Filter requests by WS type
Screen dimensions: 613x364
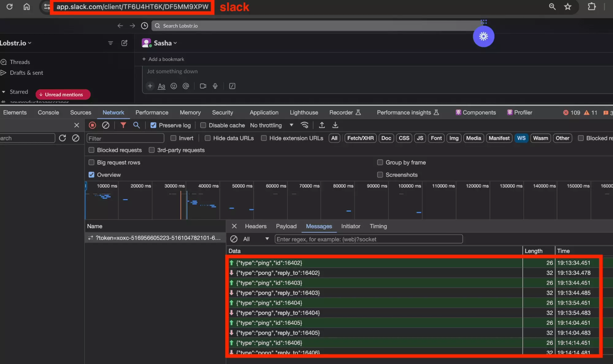[521, 138]
